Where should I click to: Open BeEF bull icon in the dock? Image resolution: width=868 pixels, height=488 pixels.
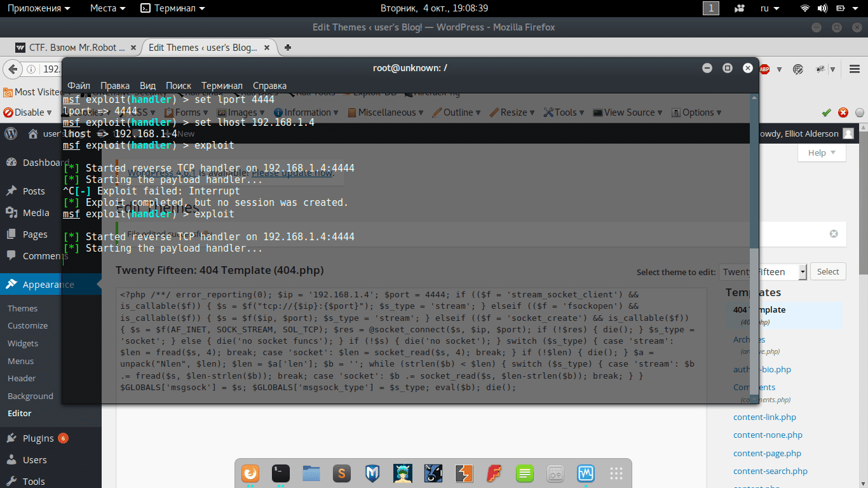pos(433,473)
